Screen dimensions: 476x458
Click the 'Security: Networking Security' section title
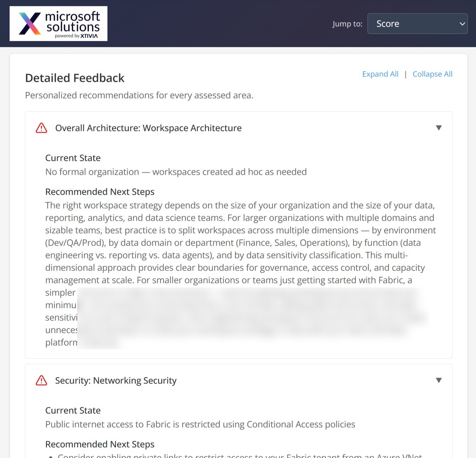(116, 380)
